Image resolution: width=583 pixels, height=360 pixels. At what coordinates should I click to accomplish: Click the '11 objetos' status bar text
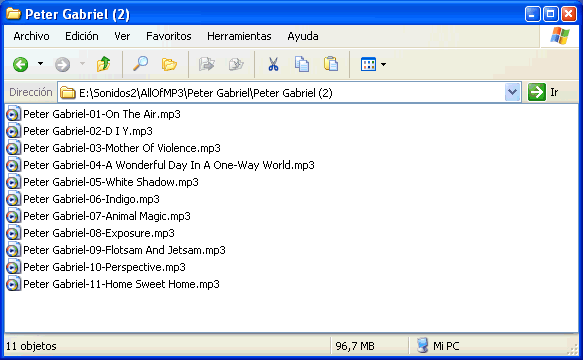[31, 346]
